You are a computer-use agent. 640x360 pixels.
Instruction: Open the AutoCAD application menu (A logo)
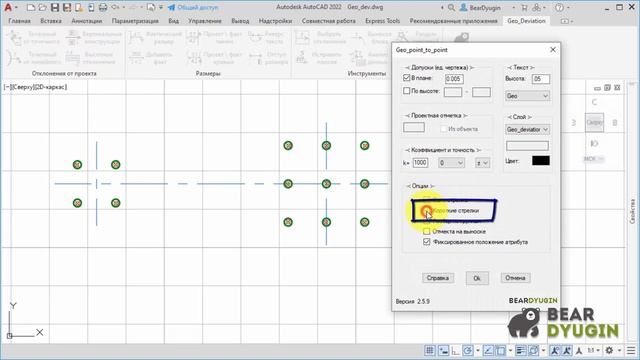coord(8,7)
